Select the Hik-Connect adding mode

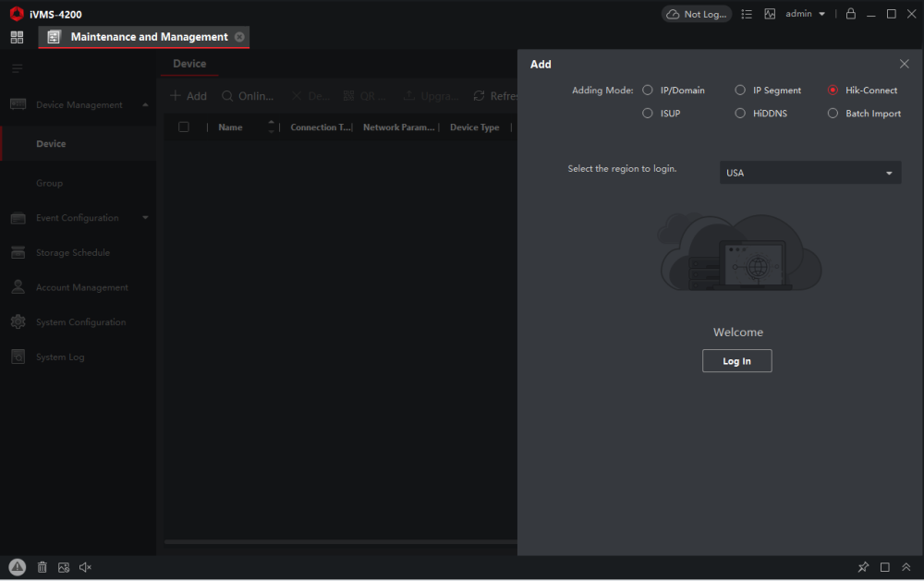click(833, 90)
